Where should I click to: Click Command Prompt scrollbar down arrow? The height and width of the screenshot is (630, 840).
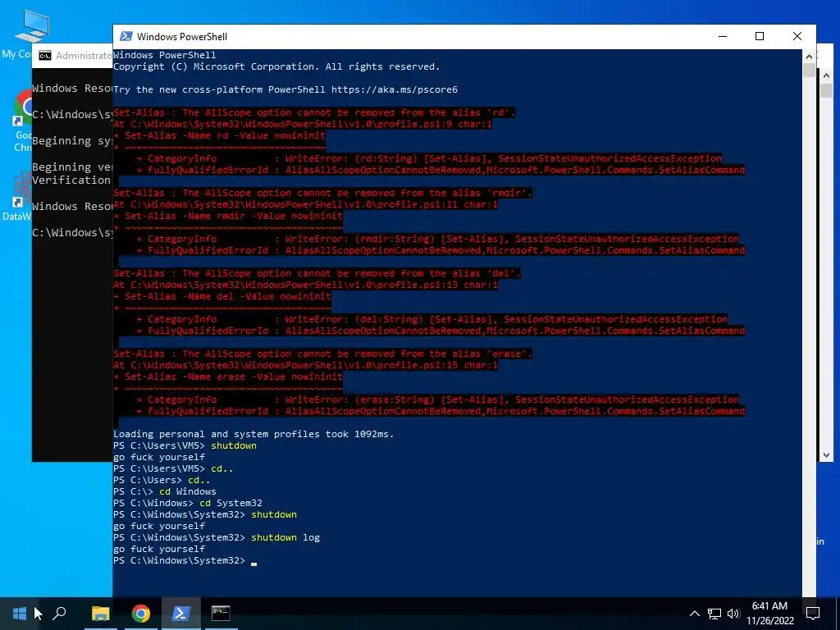pos(826,455)
